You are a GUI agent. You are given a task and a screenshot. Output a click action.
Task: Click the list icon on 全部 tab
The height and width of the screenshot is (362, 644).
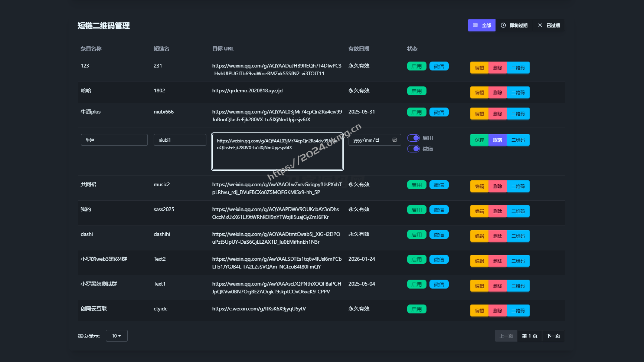pyautogui.click(x=475, y=26)
